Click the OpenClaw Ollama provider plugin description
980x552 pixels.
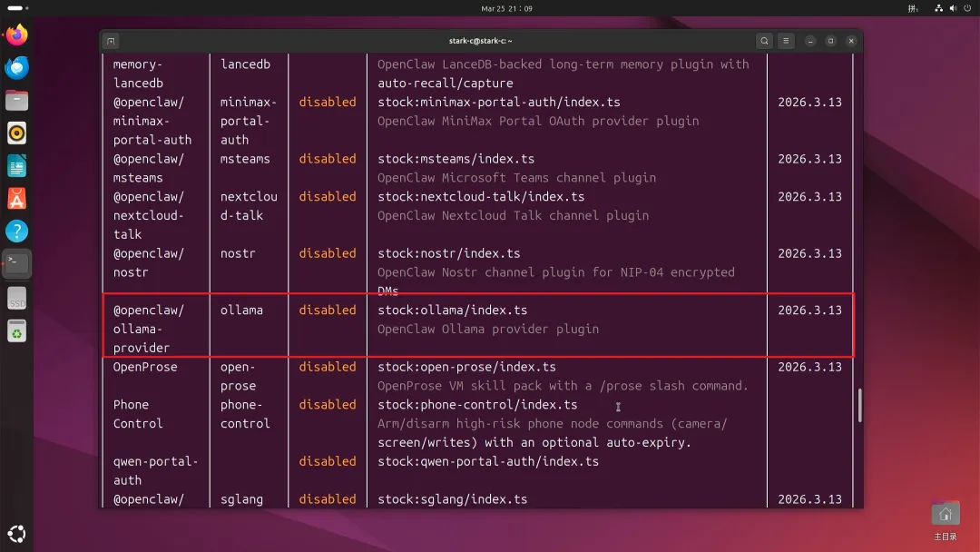click(488, 329)
